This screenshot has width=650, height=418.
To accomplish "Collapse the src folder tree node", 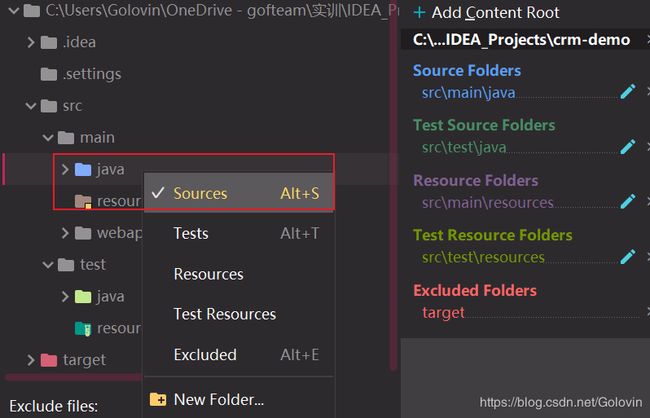I will click(31, 106).
